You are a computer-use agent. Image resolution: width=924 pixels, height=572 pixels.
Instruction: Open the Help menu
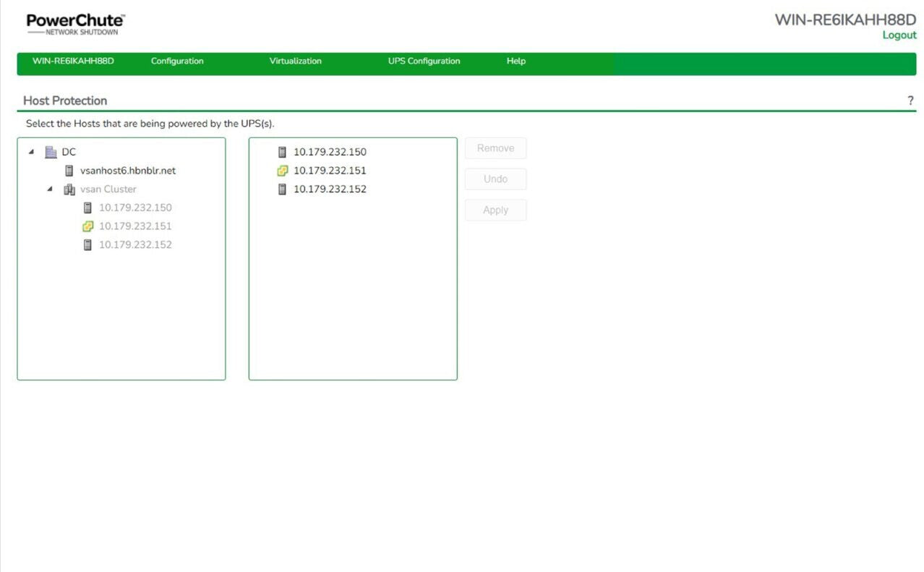click(516, 61)
